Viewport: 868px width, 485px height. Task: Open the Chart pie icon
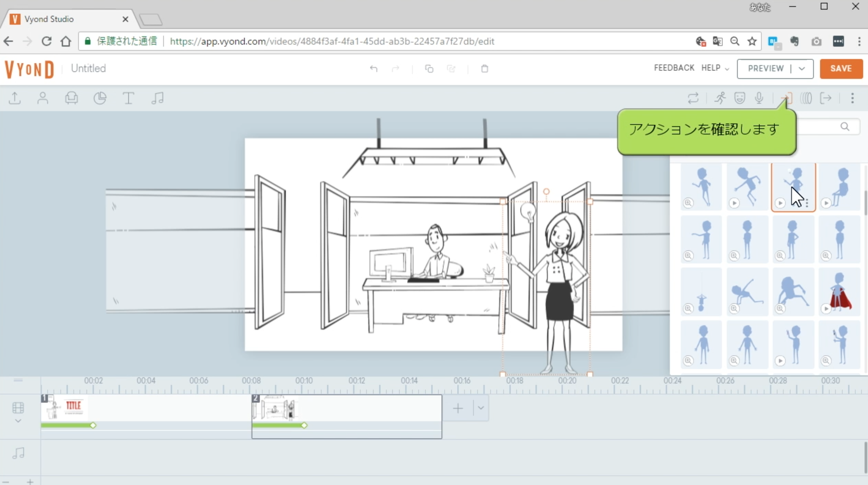[100, 98]
